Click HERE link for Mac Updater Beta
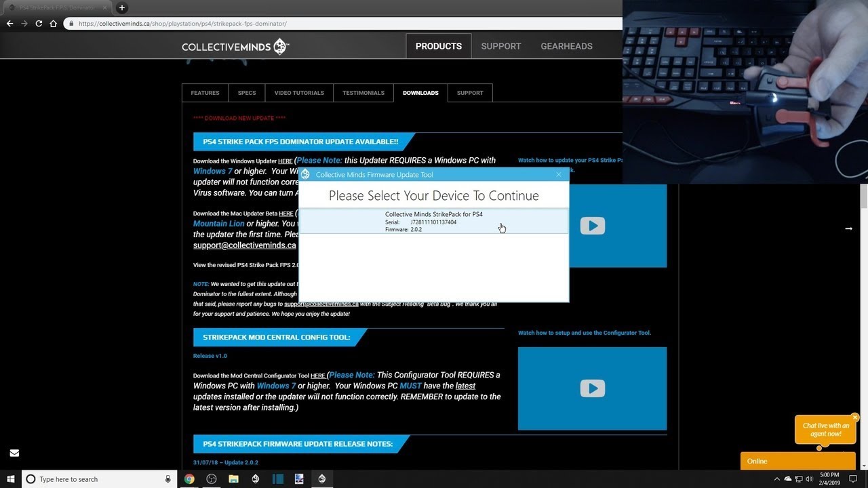868x488 pixels. pos(285,213)
